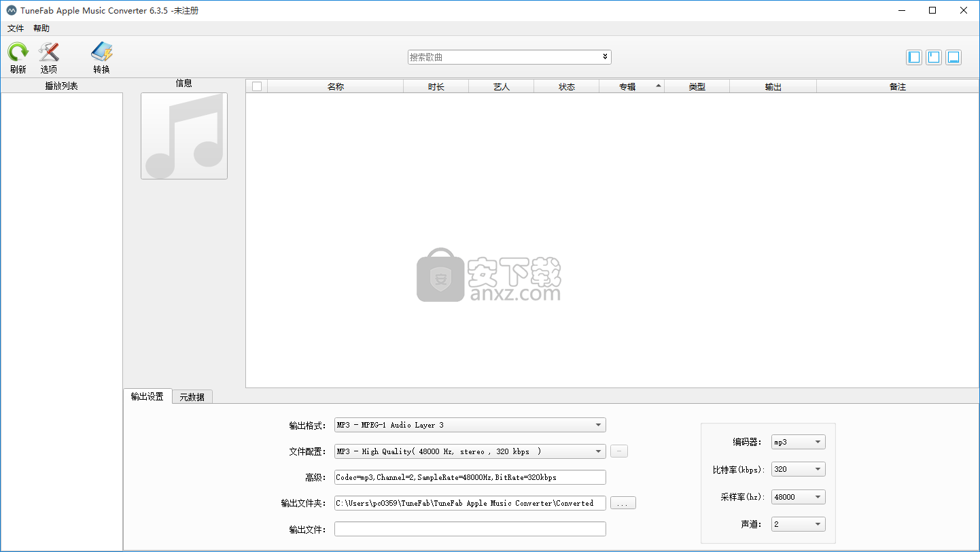This screenshot has width=980, height=552.
Task: Click the minus button next to 文件配置
Action: tap(619, 451)
